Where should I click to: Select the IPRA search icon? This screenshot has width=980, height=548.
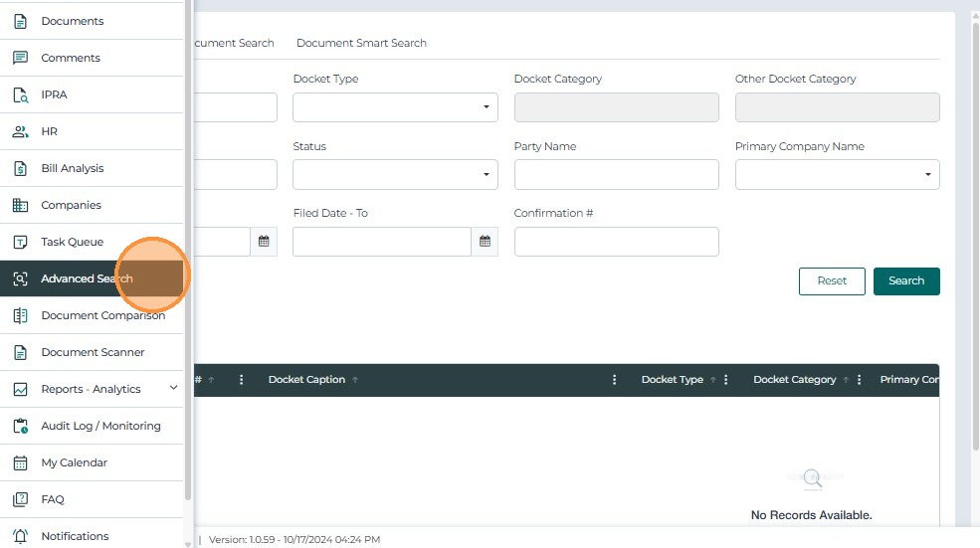click(20, 94)
